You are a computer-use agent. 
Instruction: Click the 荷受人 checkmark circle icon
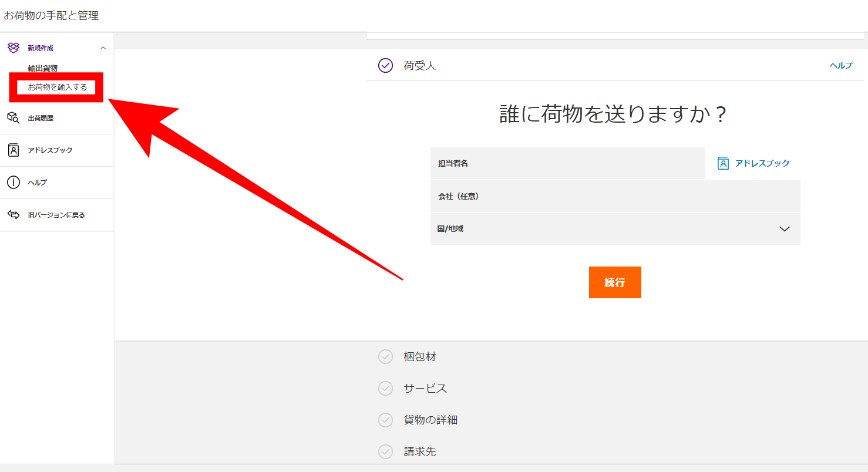[385, 65]
